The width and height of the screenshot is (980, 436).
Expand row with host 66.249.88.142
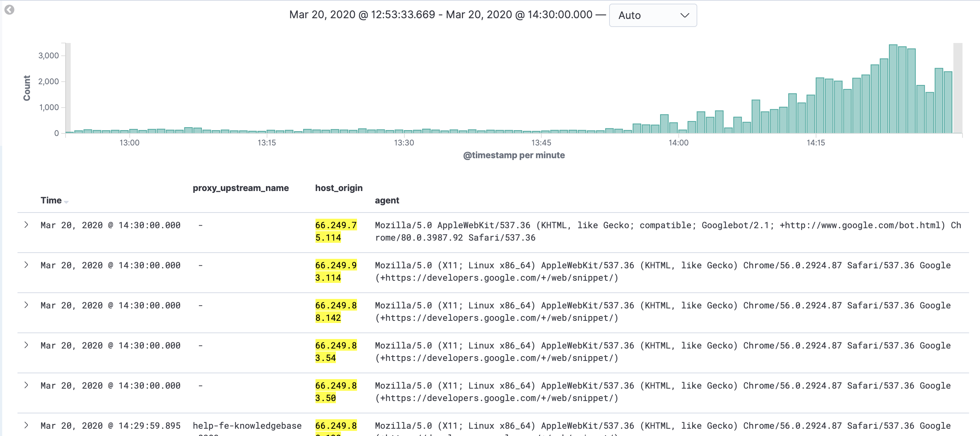[26, 305]
